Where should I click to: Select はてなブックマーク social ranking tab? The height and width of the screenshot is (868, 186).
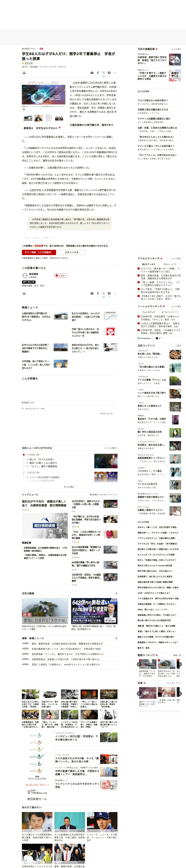pos(170,312)
